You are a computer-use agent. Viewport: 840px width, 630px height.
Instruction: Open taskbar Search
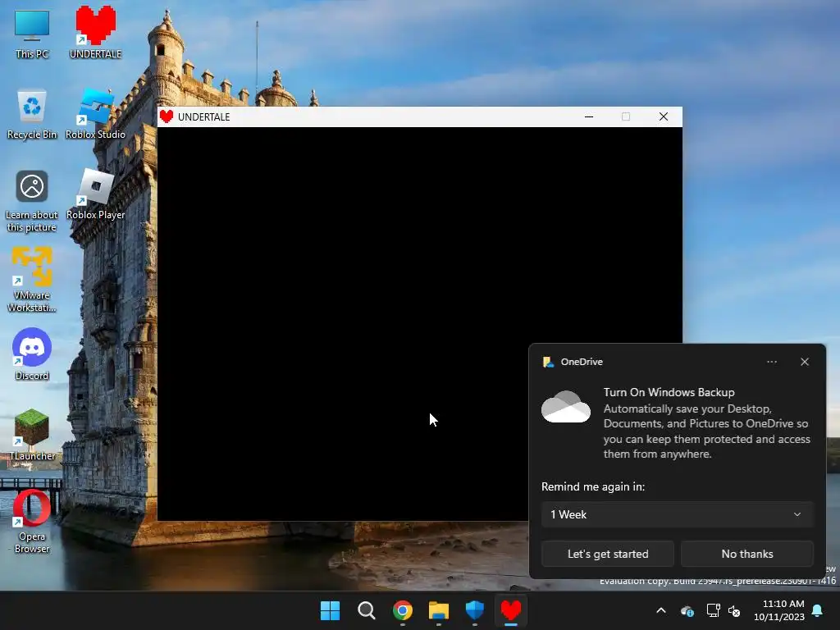(x=367, y=610)
